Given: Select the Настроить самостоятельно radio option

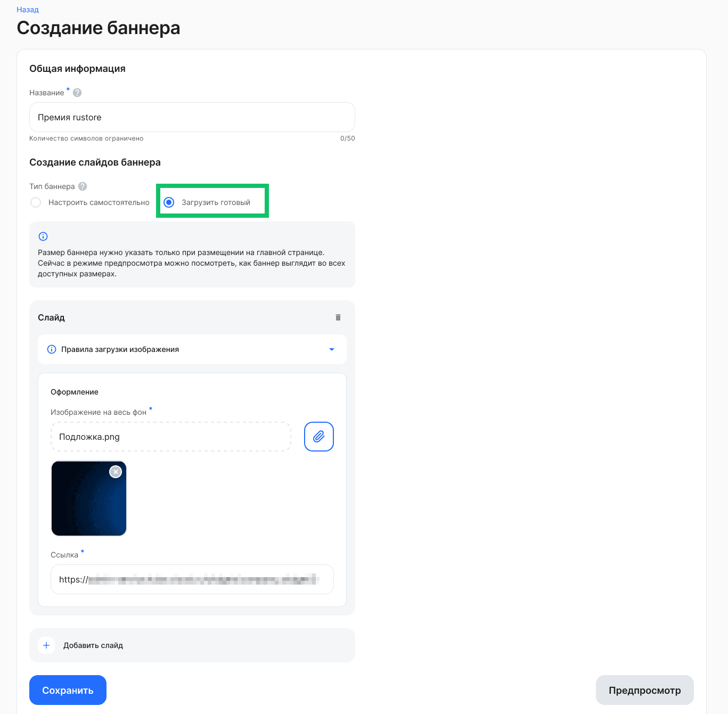Looking at the screenshot, I should pos(36,202).
